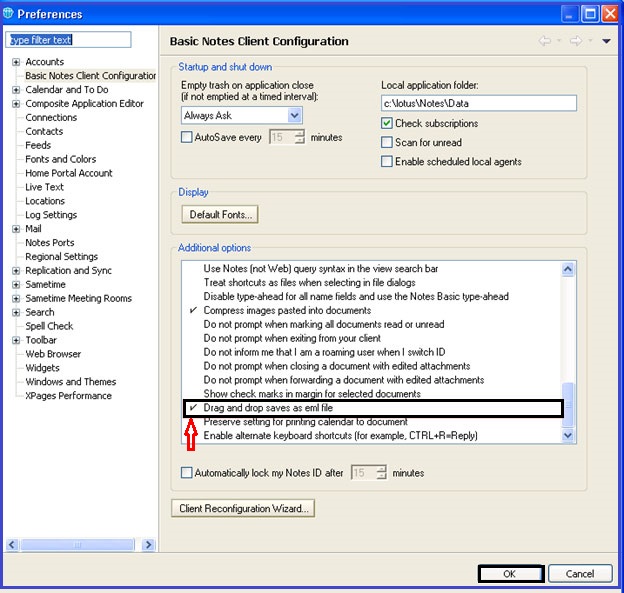Uncheck Check subscriptions checkbox

coord(386,123)
